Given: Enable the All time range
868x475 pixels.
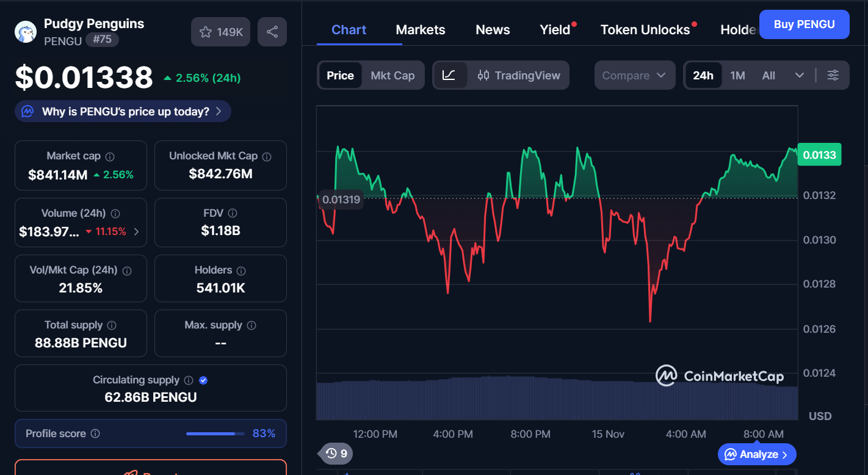Looking at the screenshot, I should 768,74.
